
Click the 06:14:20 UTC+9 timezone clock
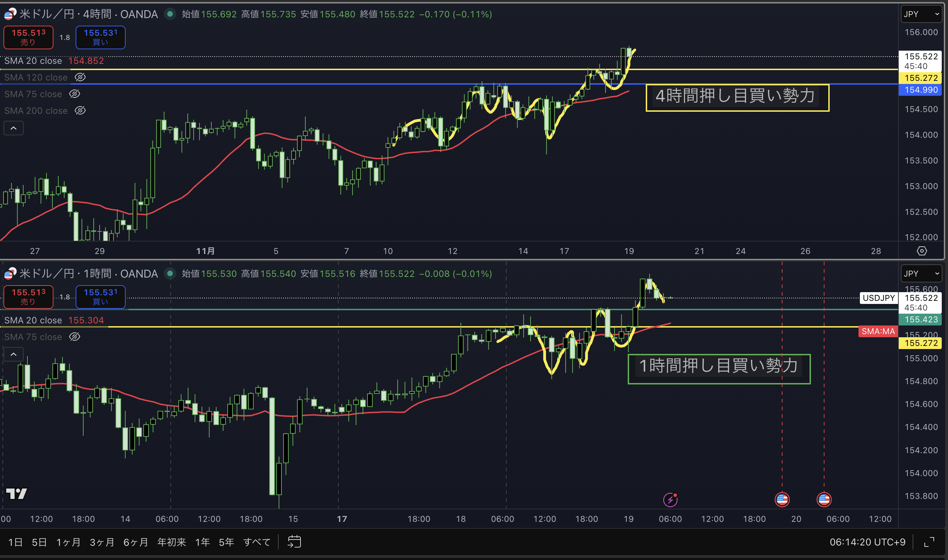point(867,542)
